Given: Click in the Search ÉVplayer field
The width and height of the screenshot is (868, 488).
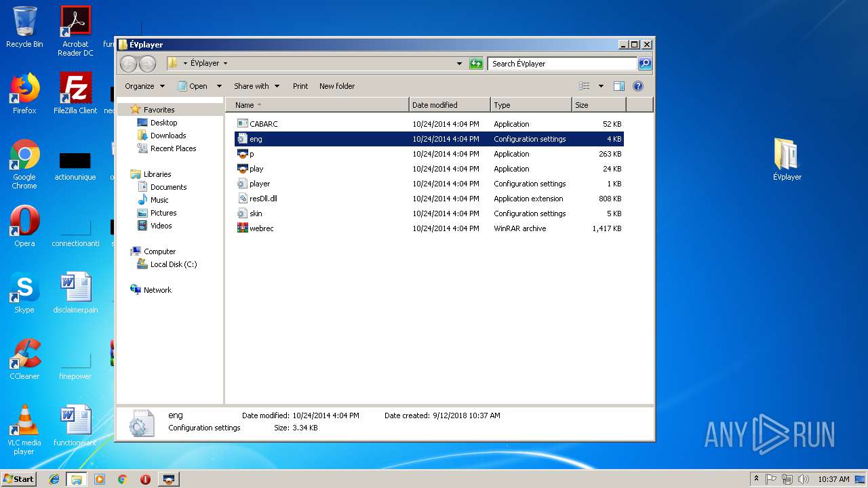Looking at the screenshot, I should pos(563,64).
